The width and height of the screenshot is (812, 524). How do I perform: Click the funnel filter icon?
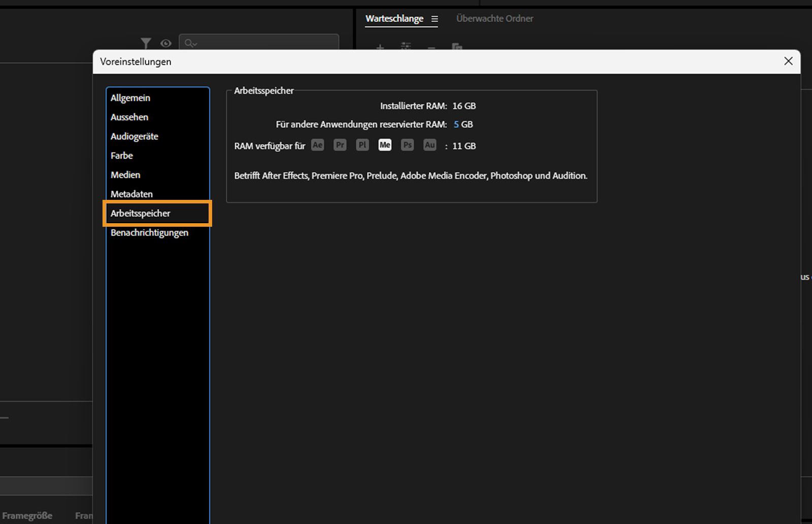146,44
